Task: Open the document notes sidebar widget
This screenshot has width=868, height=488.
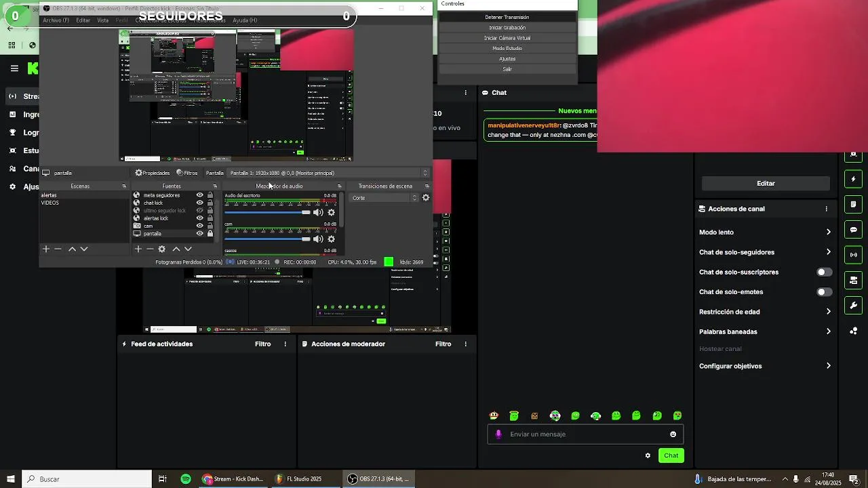Action: (854, 205)
